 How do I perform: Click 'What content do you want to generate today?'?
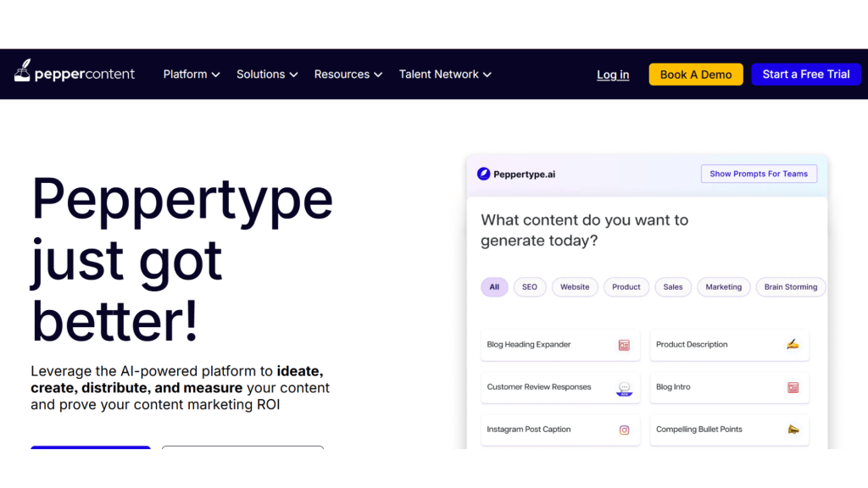click(585, 230)
